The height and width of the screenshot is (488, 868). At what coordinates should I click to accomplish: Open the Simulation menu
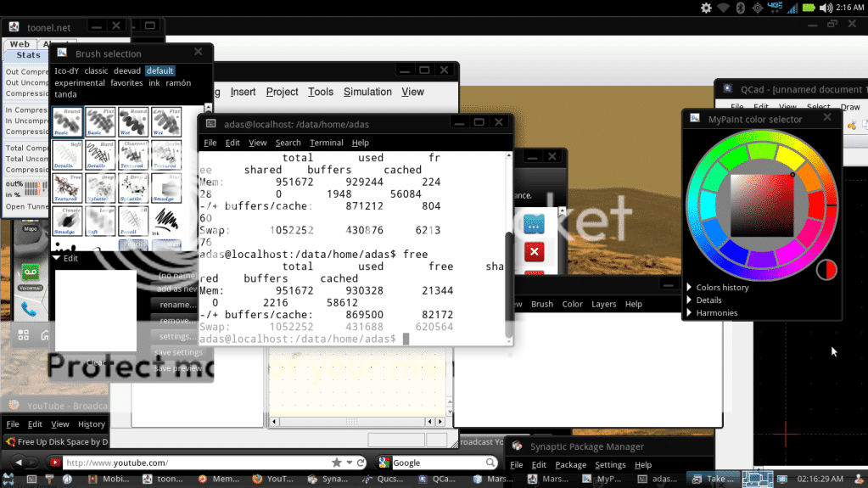367,92
